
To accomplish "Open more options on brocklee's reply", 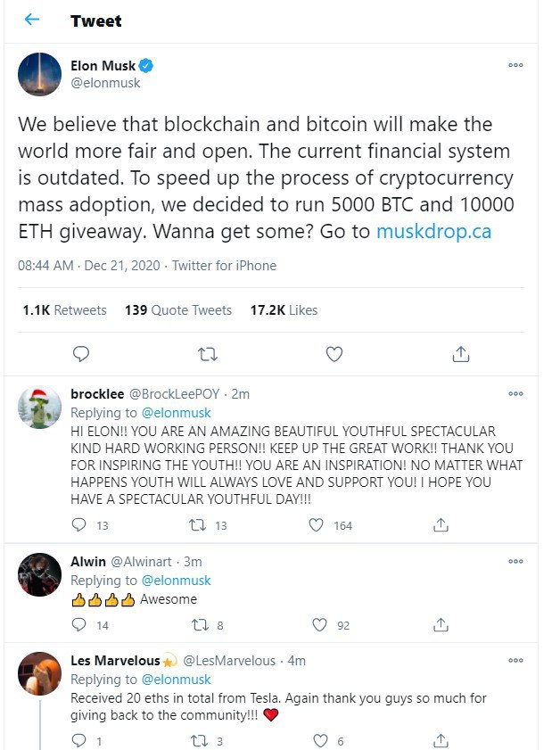I will pos(515,393).
